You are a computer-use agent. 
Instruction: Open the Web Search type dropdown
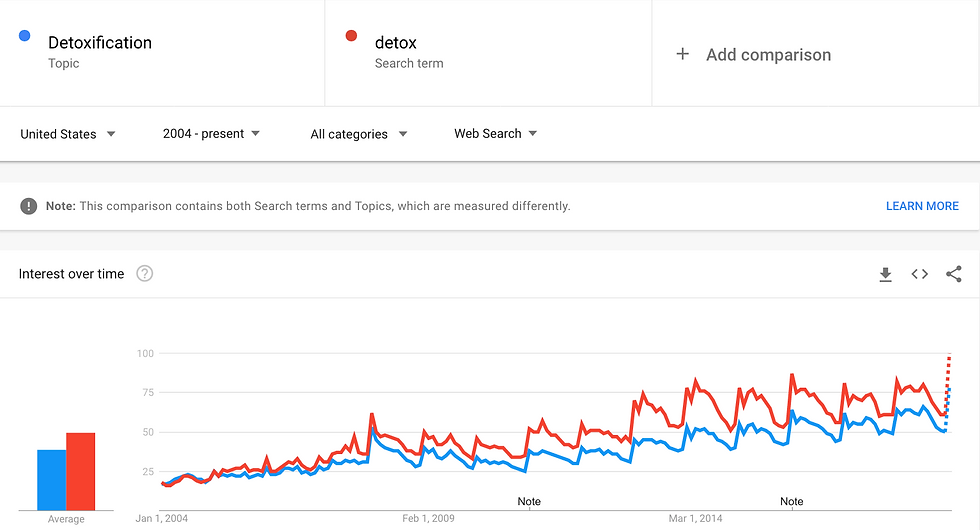pos(496,134)
